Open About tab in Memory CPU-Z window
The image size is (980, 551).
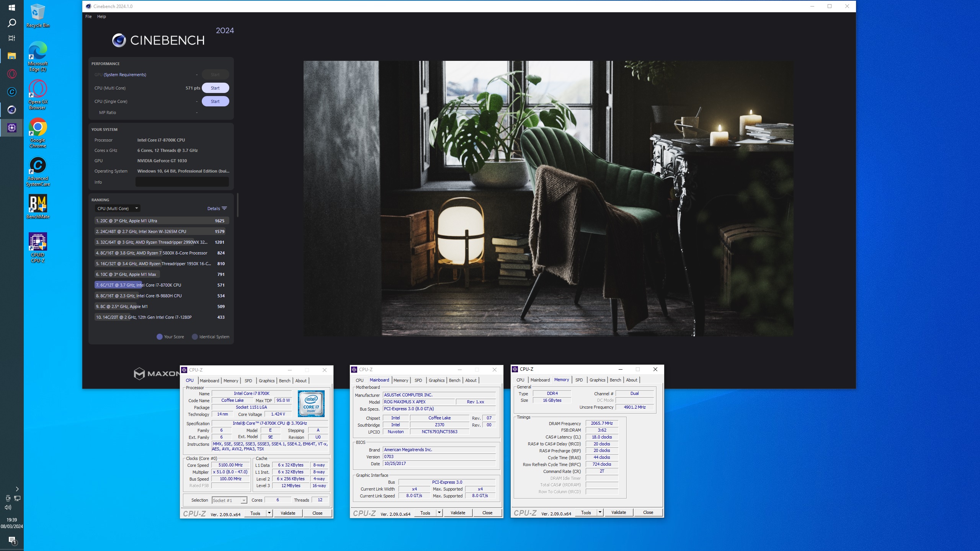coord(632,380)
